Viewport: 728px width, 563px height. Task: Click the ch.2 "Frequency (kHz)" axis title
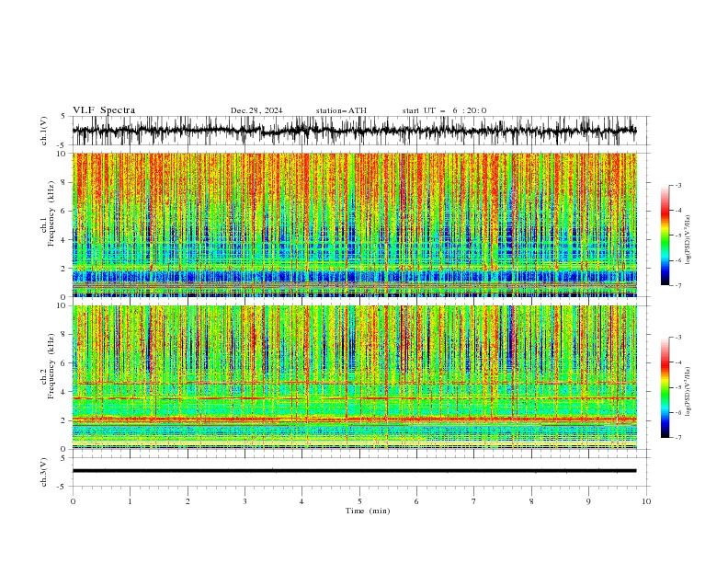[51, 365]
